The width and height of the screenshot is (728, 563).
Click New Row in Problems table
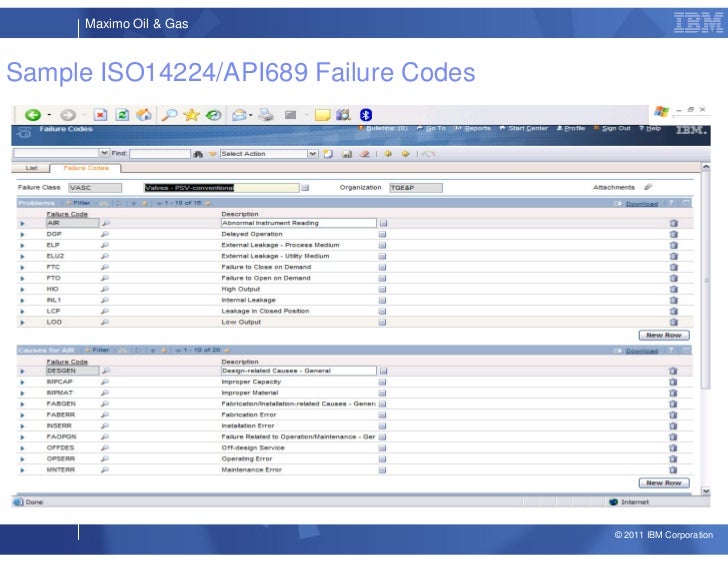tap(664, 335)
